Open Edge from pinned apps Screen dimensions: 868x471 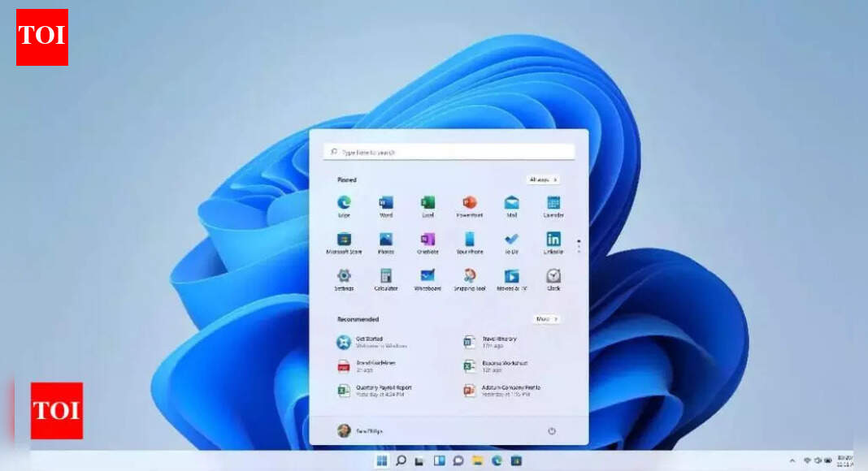pyautogui.click(x=344, y=206)
